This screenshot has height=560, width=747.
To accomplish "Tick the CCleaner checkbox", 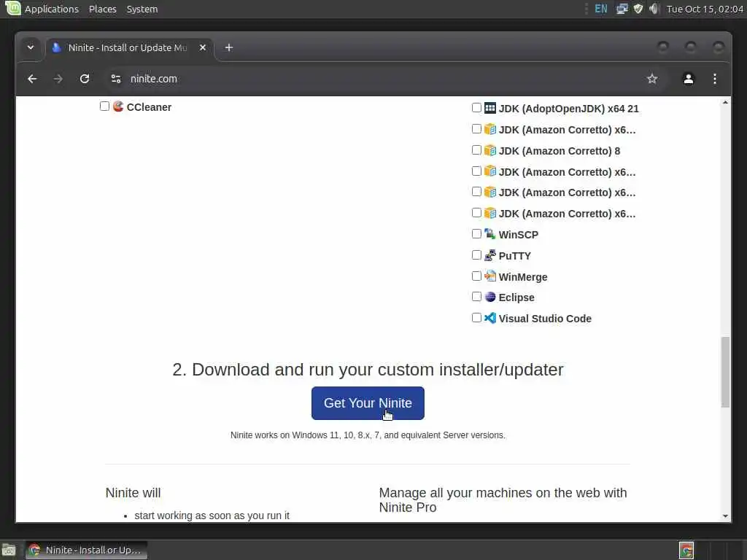I will click(104, 106).
